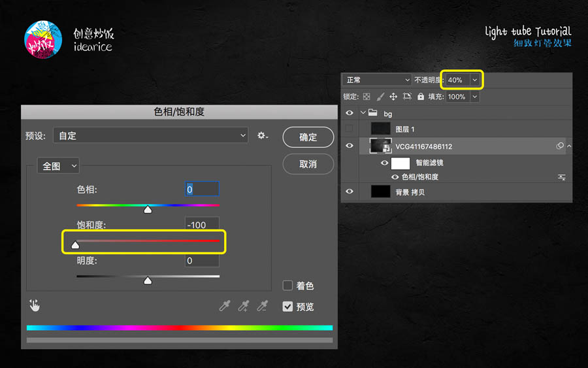Click the 明度 value input field
The width and height of the screenshot is (588, 368).
point(202,260)
